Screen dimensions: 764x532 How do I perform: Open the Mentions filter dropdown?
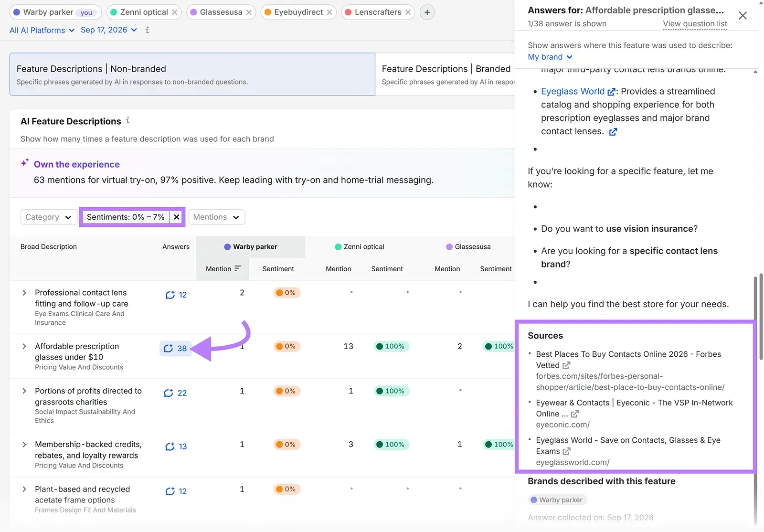click(x=216, y=217)
